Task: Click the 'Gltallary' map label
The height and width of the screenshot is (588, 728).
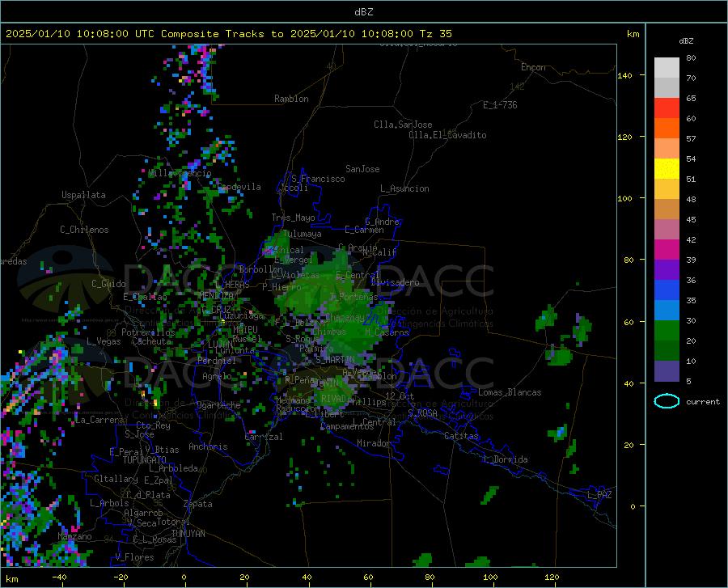Action: [x=116, y=479]
